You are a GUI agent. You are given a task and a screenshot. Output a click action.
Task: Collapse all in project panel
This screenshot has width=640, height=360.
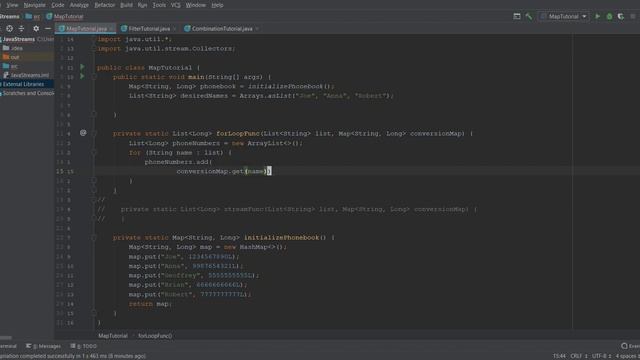[x=22, y=29]
